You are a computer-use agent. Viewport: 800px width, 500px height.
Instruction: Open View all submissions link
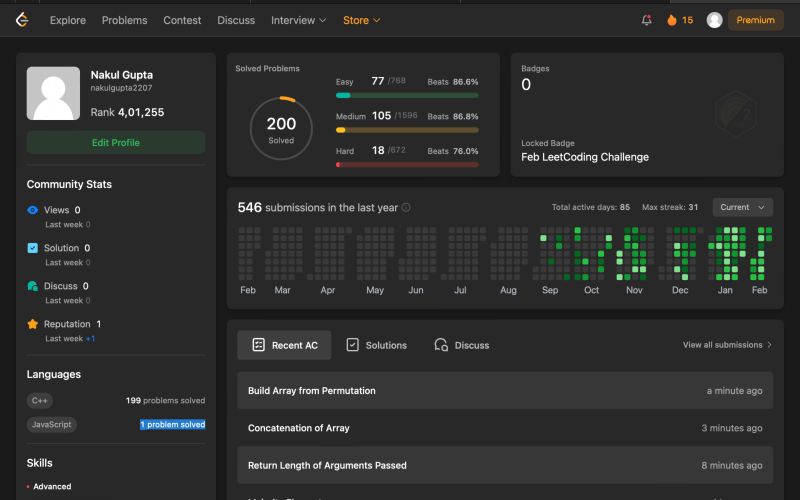click(x=727, y=345)
